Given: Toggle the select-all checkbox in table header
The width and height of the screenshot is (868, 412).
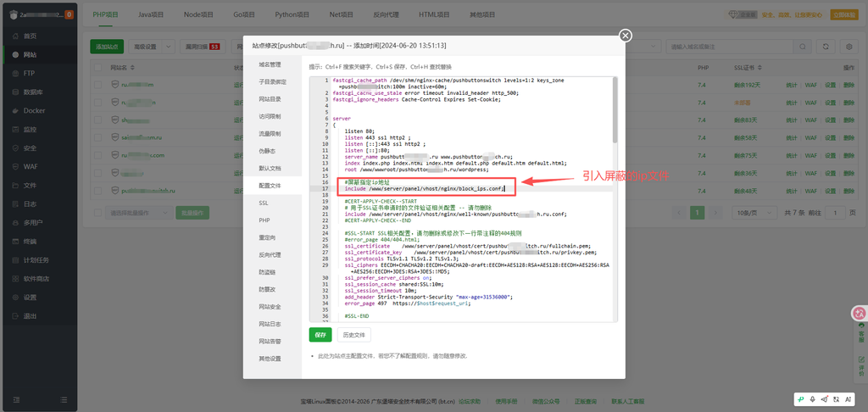Looking at the screenshot, I should pyautogui.click(x=98, y=68).
